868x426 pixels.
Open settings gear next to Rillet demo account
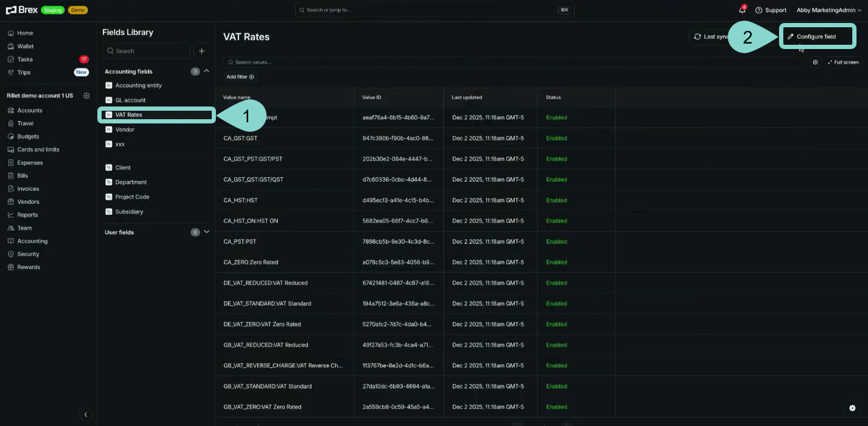86,96
